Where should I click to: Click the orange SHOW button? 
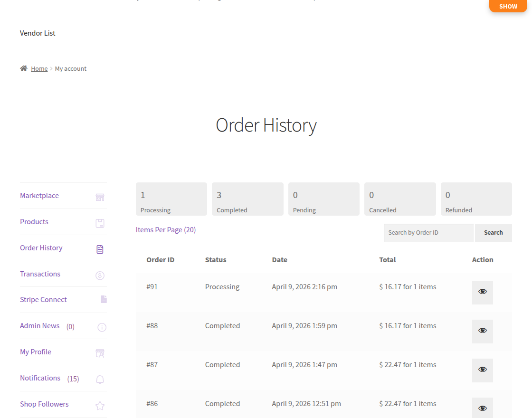tap(507, 6)
